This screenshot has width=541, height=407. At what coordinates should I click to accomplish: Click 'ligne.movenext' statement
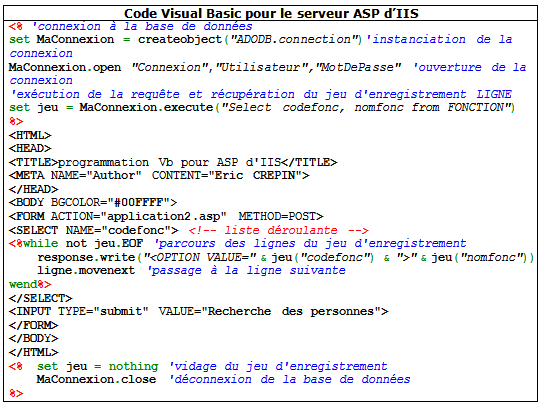(x=86, y=270)
